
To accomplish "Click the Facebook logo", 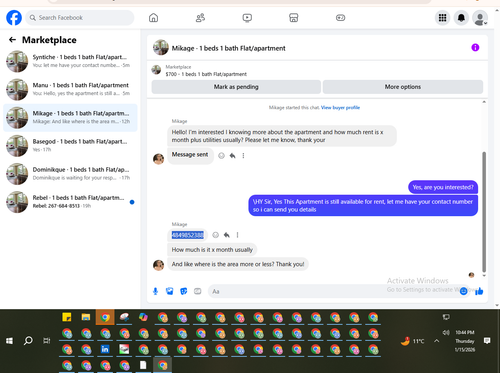I will [14, 18].
